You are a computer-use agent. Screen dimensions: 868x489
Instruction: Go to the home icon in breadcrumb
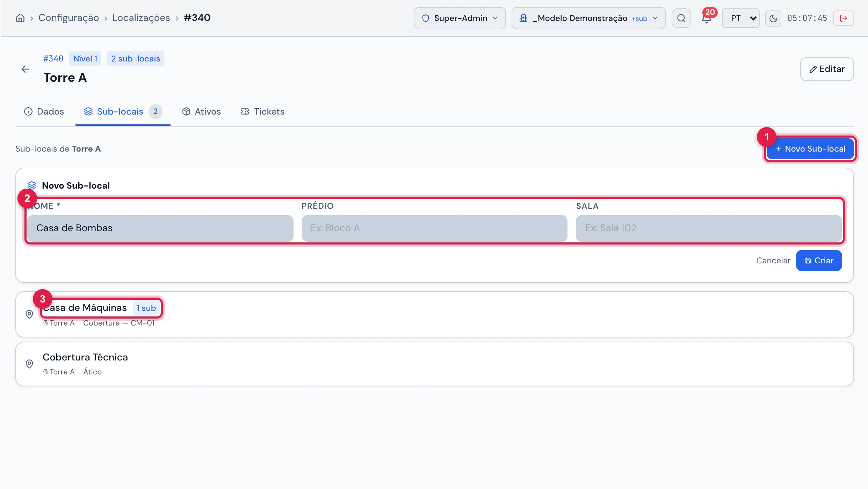[20, 18]
